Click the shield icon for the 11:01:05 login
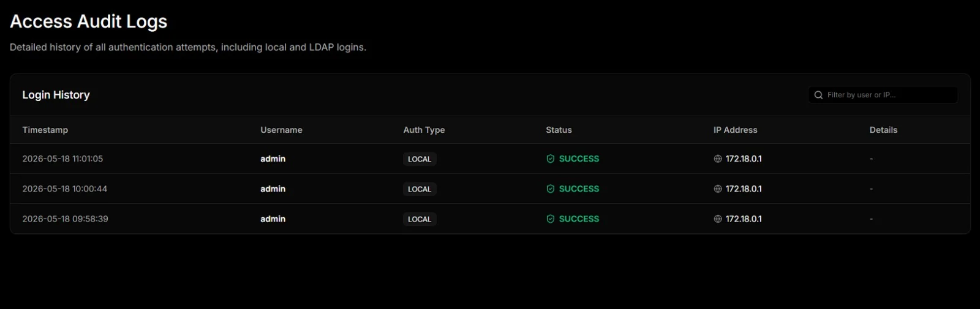 coord(551,159)
